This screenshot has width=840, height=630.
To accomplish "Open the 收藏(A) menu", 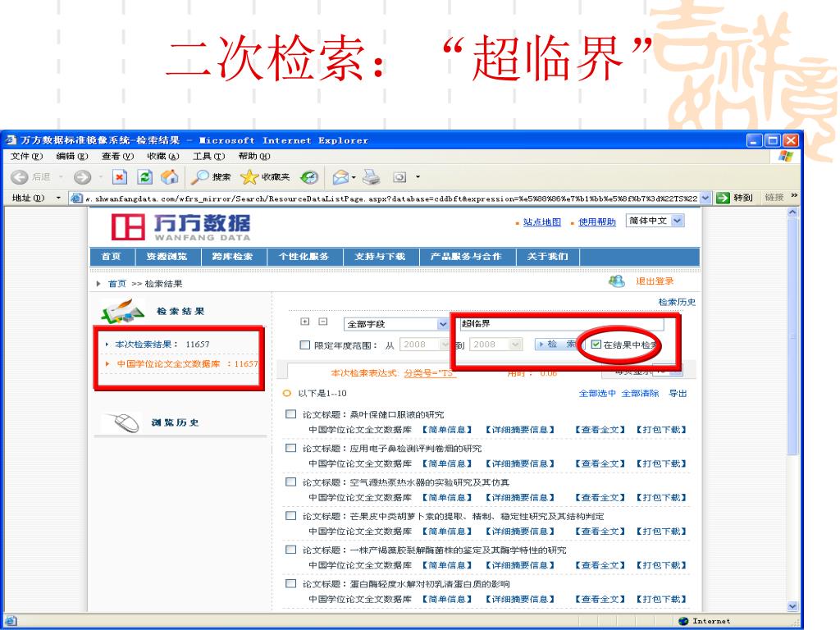I will point(163,157).
